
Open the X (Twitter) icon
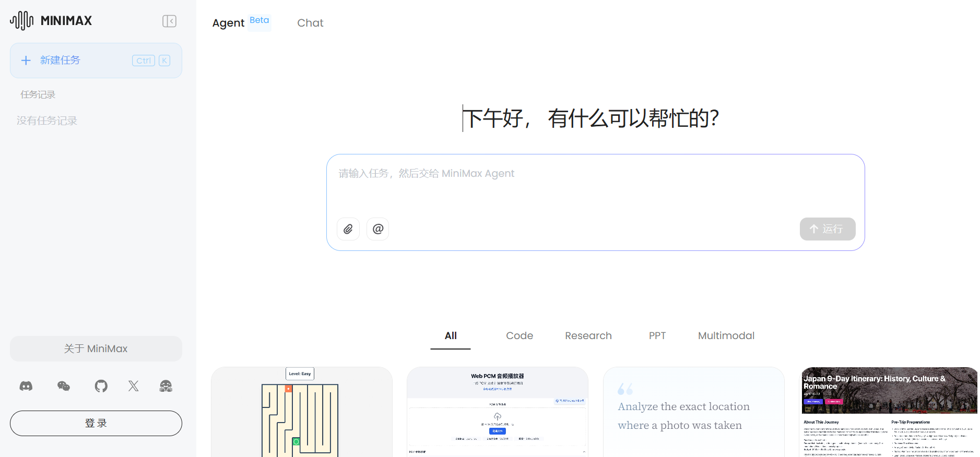click(x=134, y=386)
